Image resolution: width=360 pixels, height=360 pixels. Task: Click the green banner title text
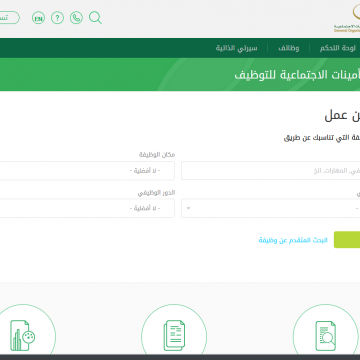pos(297,75)
